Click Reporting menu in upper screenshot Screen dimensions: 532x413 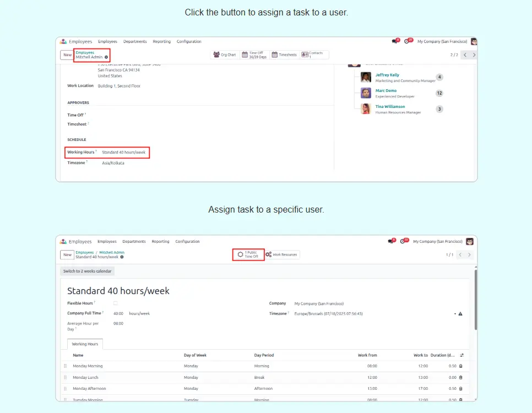pos(162,42)
